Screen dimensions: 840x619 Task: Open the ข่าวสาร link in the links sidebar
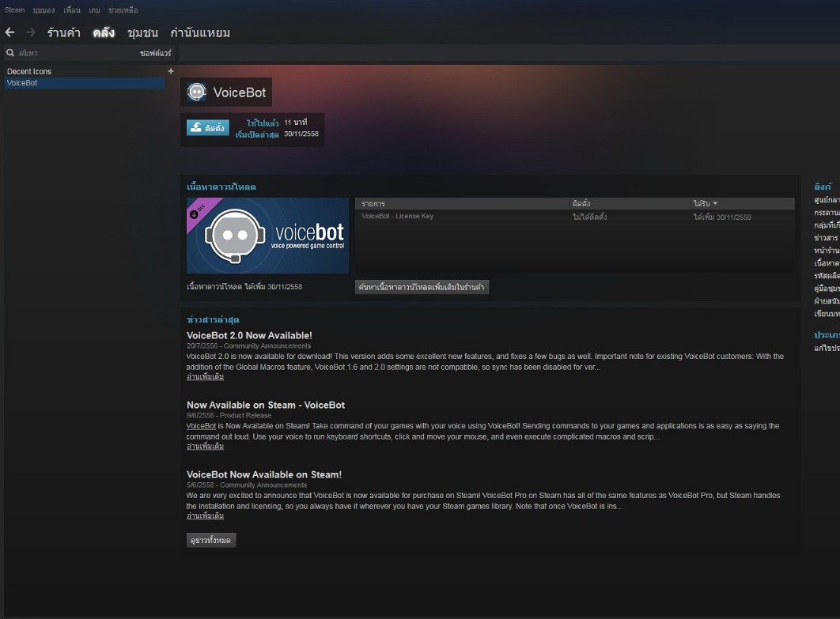click(x=826, y=238)
